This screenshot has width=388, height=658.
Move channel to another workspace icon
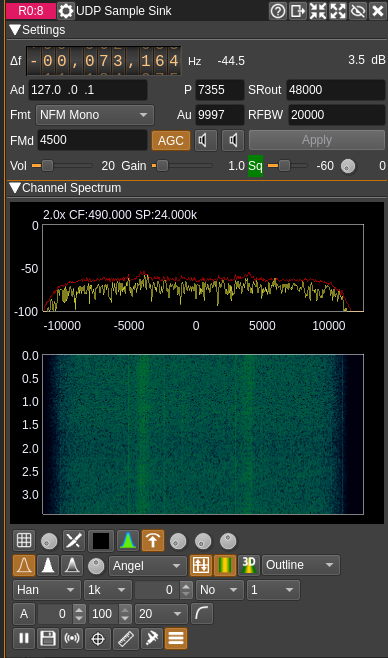298,11
